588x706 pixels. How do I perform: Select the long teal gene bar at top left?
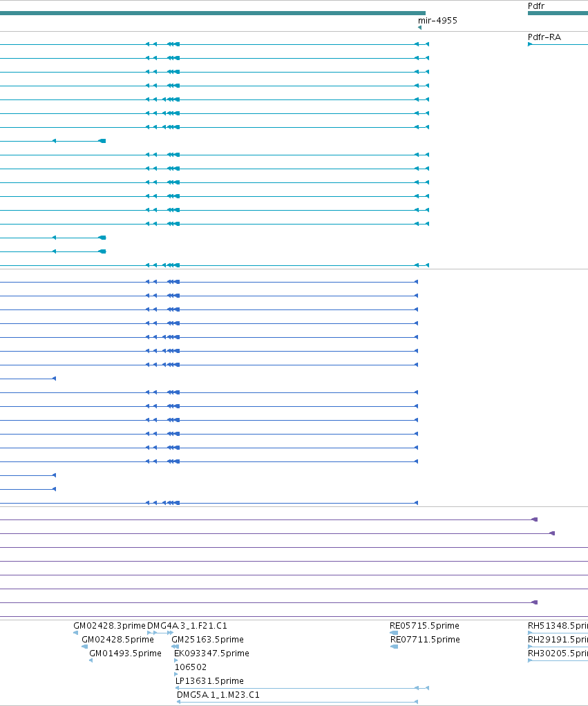[213, 13]
